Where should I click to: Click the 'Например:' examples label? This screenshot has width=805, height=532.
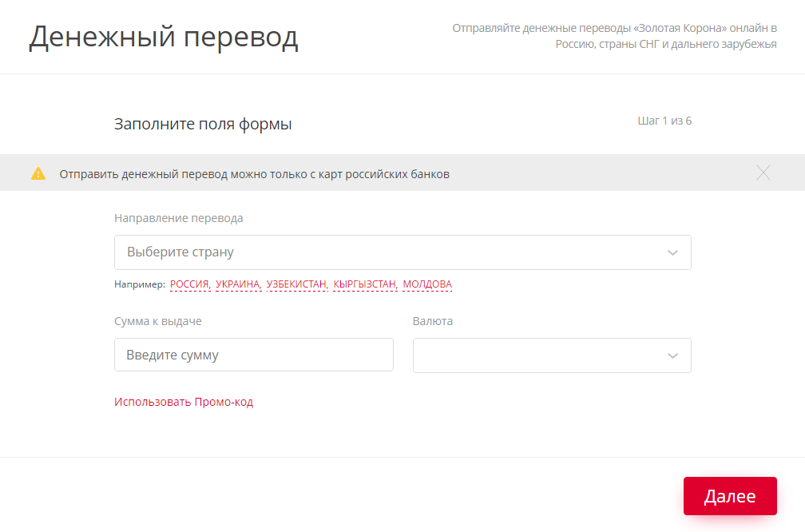140,284
